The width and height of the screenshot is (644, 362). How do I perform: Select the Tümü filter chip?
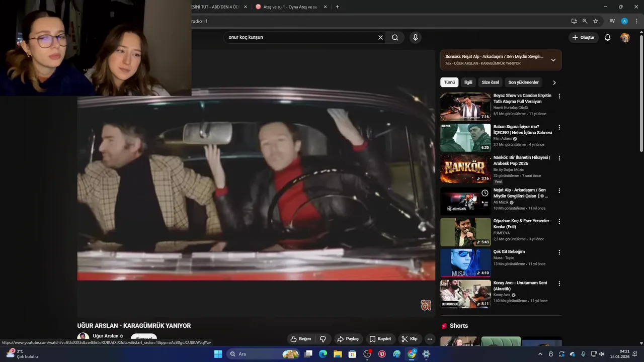(x=449, y=82)
